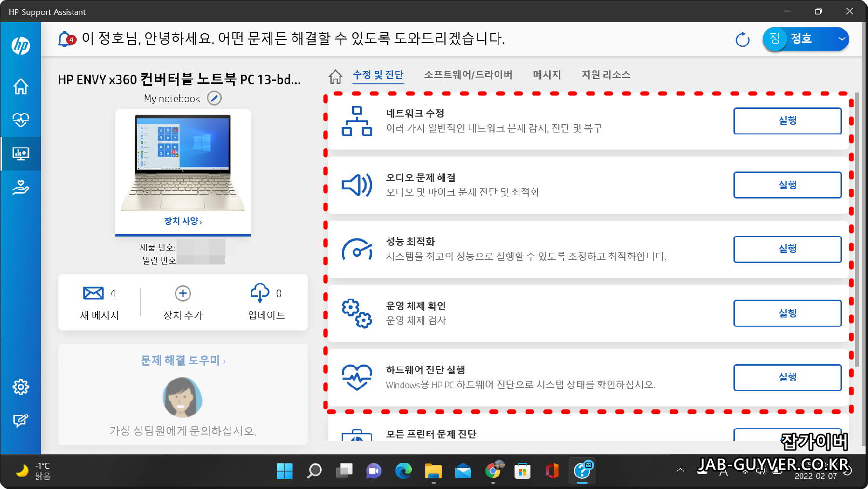Click the HP logo in sidebar
Viewport: 868px width, 489px height.
point(21,46)
